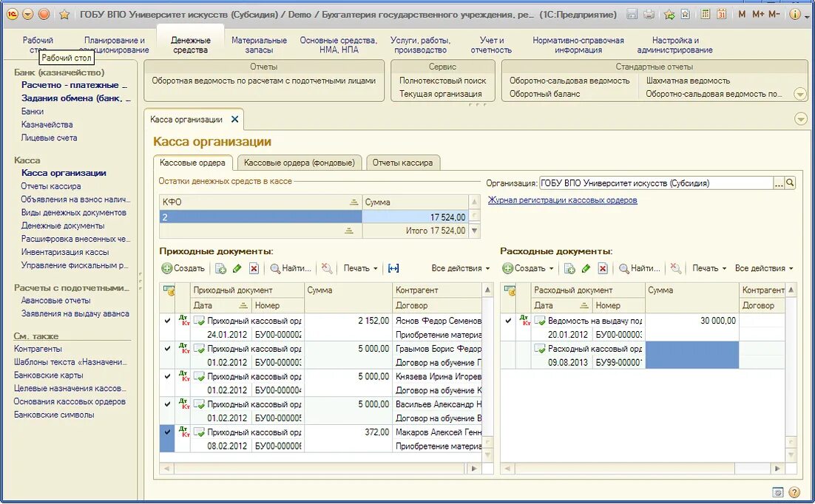Click the printer icon in title bar

[x=649, y=15]
